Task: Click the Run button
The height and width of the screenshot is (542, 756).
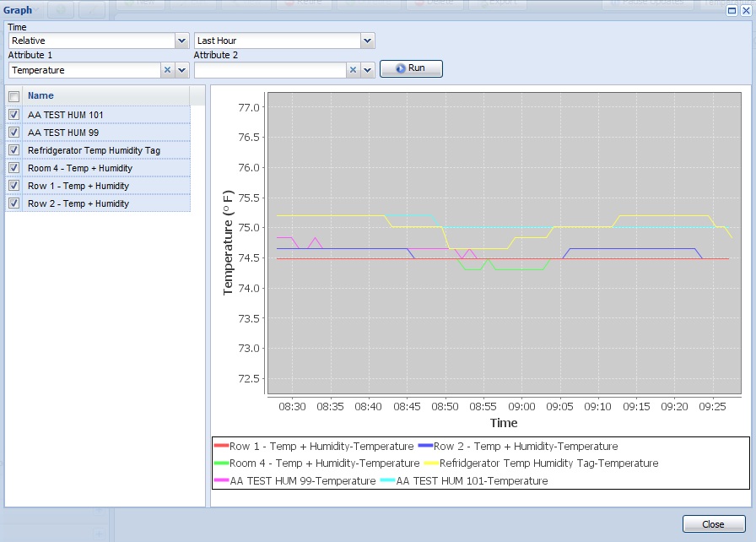Action: pos(411,68)
